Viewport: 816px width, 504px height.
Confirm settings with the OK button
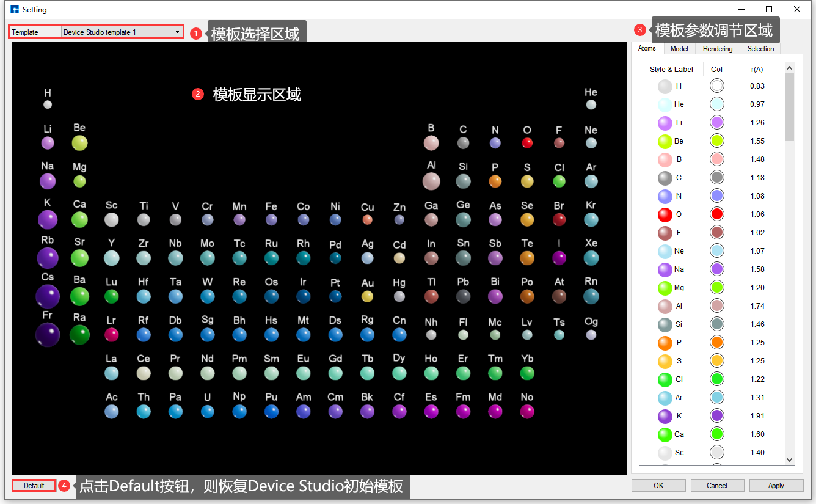pyautogui.click(x=658, y=485)
